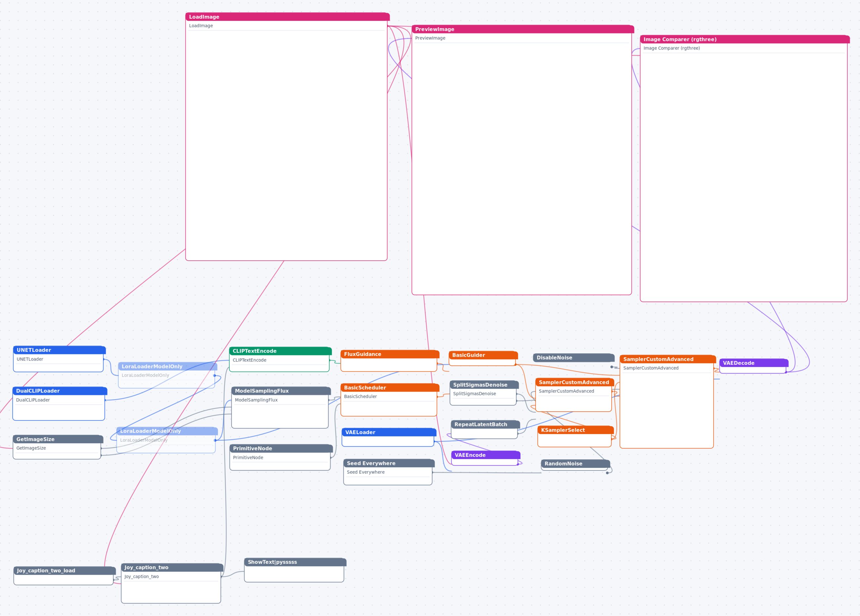The width and height of the screenshot is (860, 616).
Task: Click the green CLIPTextEncode node header
Action: click(x=280, y=351)
